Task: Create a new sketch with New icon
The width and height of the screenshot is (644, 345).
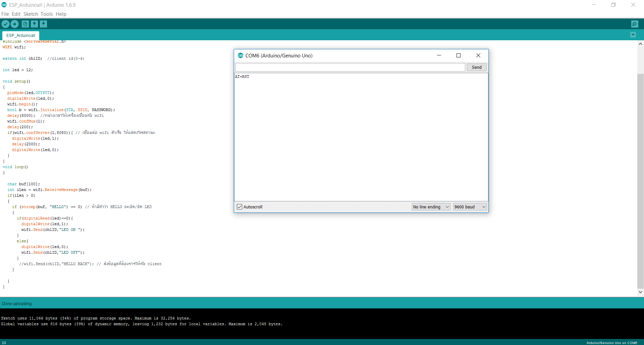Action: (25, 24)
